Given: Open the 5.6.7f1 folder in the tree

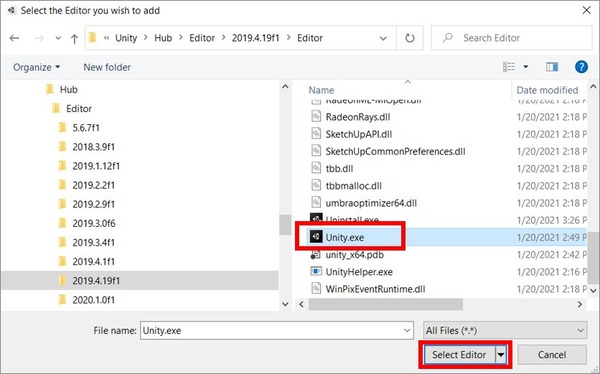Looking at the screenshot, I should 86,128.
